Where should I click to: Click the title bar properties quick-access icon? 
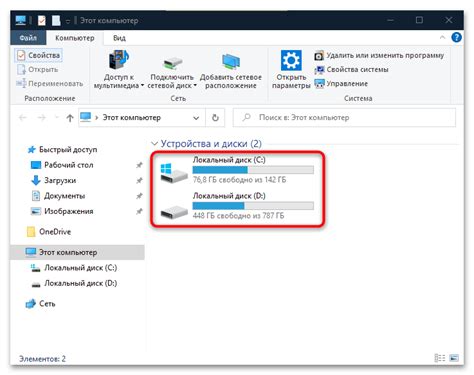[42, 20]
